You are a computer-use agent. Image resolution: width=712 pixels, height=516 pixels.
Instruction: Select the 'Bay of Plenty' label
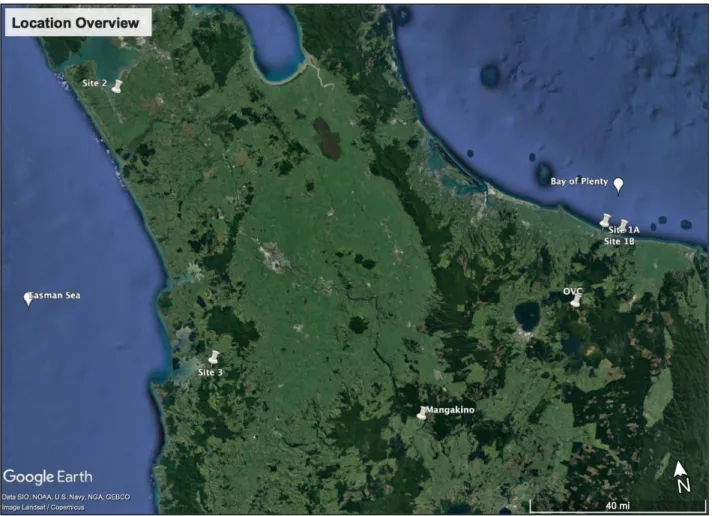[x=579, y=181]
